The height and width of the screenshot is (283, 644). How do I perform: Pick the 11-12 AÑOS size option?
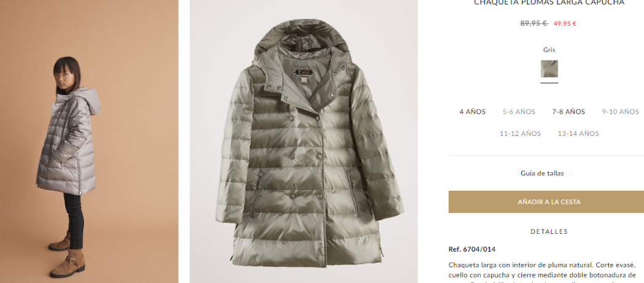click(520, 134)
